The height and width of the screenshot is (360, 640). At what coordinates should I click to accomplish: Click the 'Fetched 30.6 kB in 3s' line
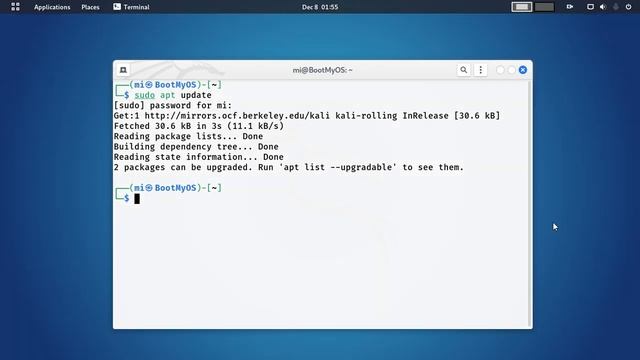[199, 126]
